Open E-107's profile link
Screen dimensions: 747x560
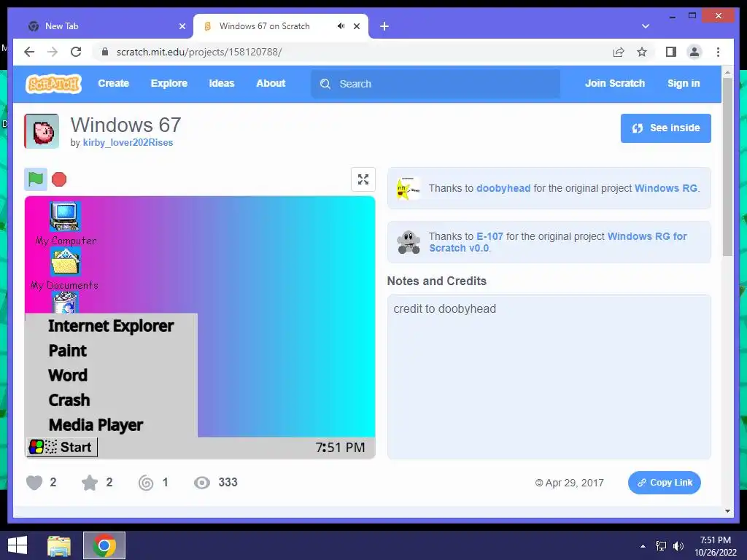click(x=489, y=236)
